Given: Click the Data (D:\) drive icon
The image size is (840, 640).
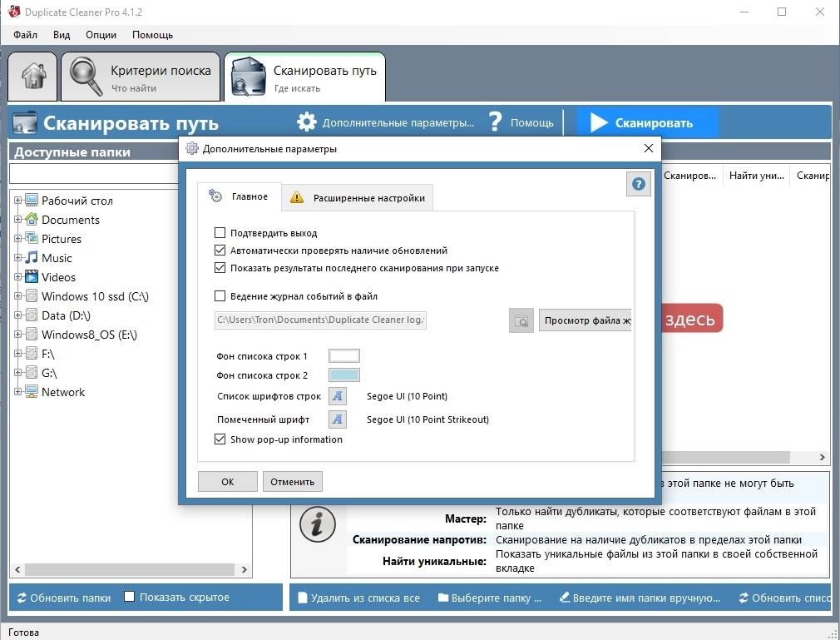Looking at the screenshot, I should [x=32, y=315].
